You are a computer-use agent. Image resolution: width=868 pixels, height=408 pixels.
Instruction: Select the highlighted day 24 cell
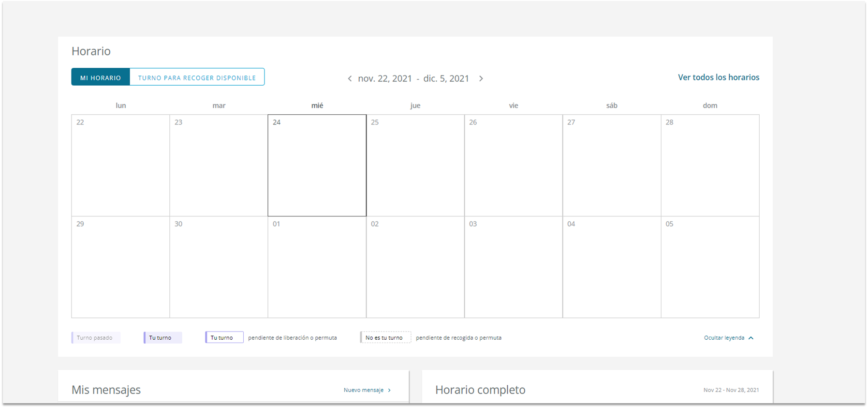317,166
